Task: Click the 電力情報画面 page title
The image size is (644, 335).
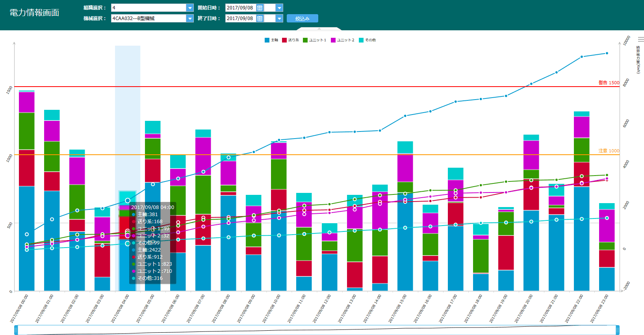Action: point(34,13)
